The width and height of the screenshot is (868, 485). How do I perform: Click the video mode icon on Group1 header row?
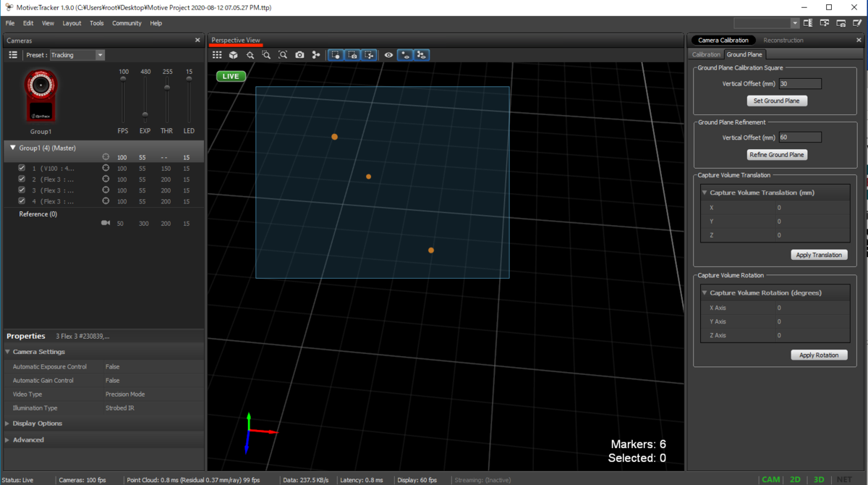click(x=106, y=157)
